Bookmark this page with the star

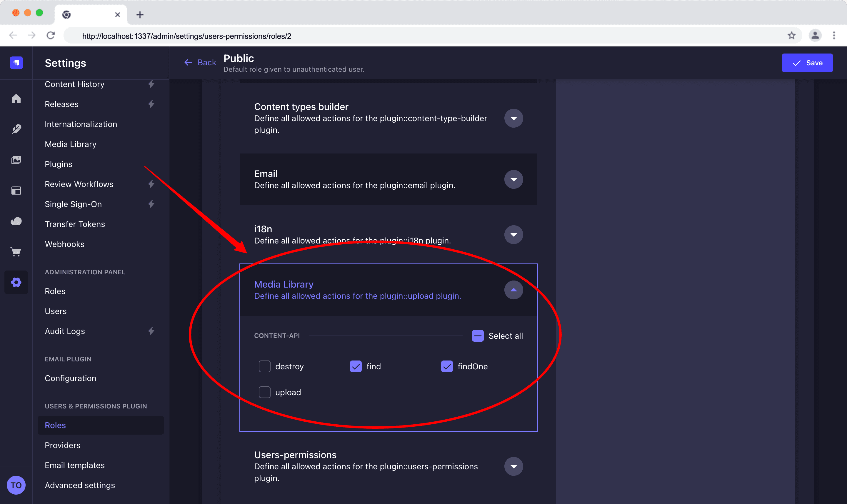pyautogui.click(x=792, y=35)
